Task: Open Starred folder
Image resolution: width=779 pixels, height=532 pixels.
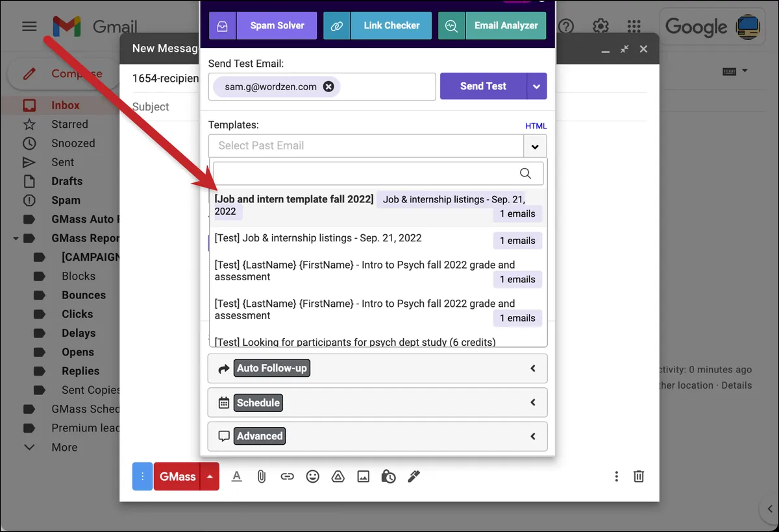Action: (69, 124)
